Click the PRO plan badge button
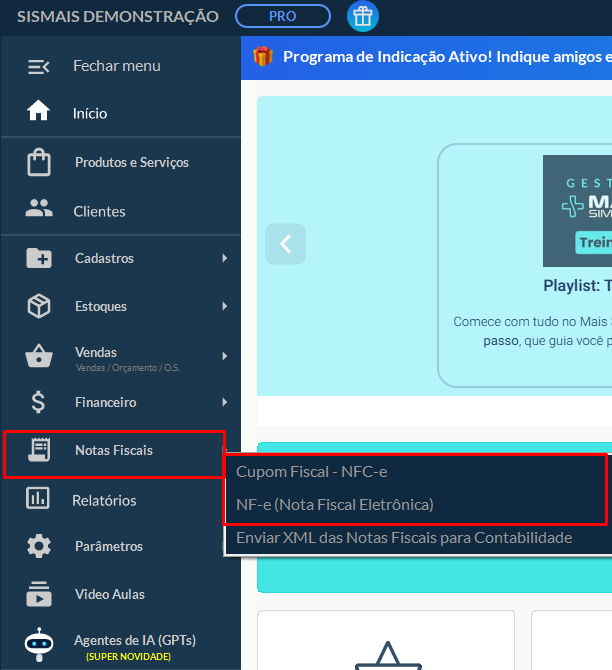The width and height of the screenshot is (612, 670). [x=282, y=17]
